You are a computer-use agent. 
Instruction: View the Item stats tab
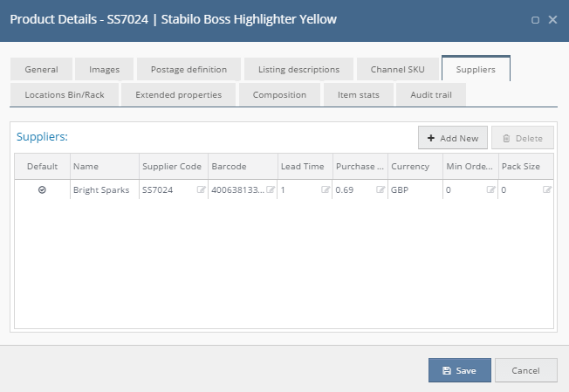pyautogui.click(x=358, y=95)
